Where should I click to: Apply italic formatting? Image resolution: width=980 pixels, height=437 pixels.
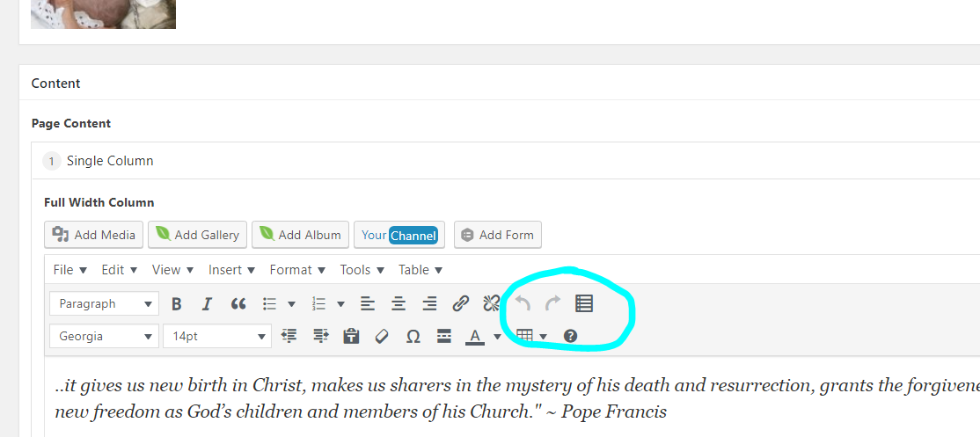pos(207,304)
